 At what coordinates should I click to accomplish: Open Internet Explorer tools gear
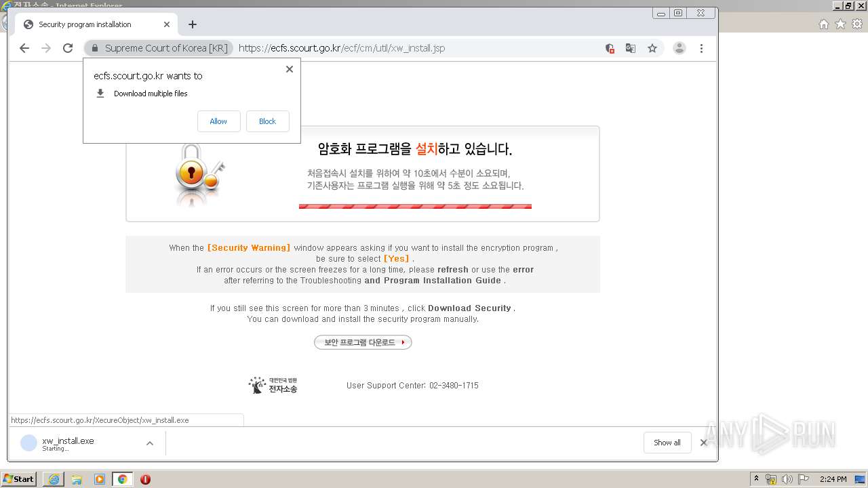[857, 24]
